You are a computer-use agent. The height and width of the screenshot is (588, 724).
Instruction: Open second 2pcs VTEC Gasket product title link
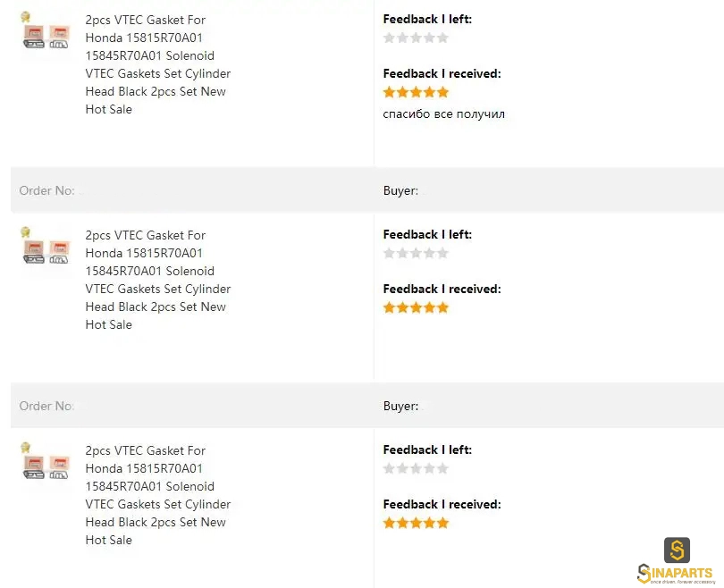158,280
